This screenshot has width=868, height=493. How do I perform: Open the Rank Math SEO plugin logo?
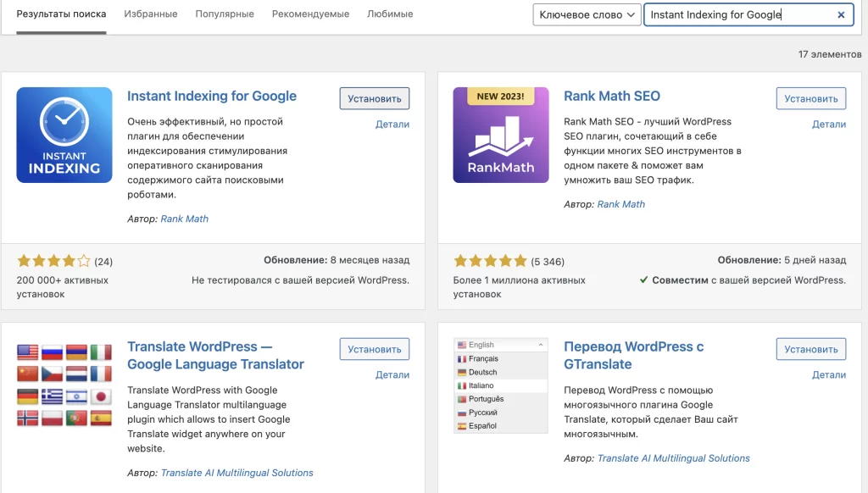click(x=501, y=135)
